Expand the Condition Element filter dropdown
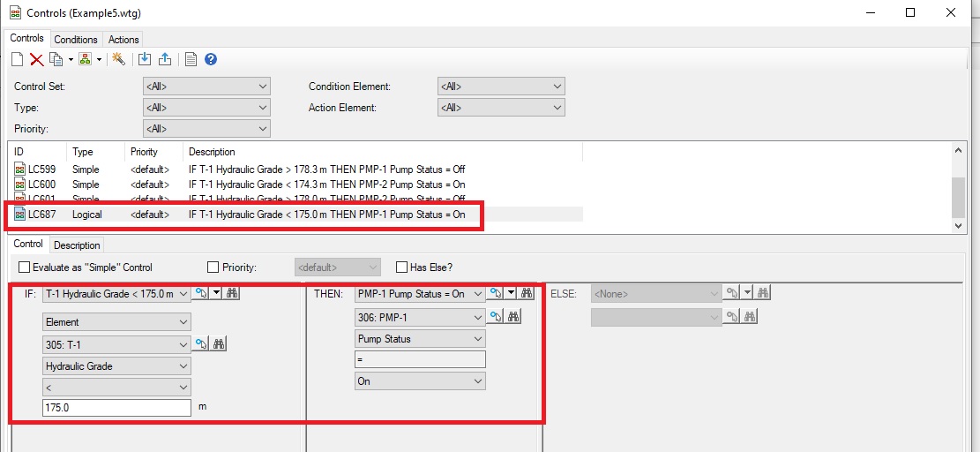 click(x=501, y=87)
